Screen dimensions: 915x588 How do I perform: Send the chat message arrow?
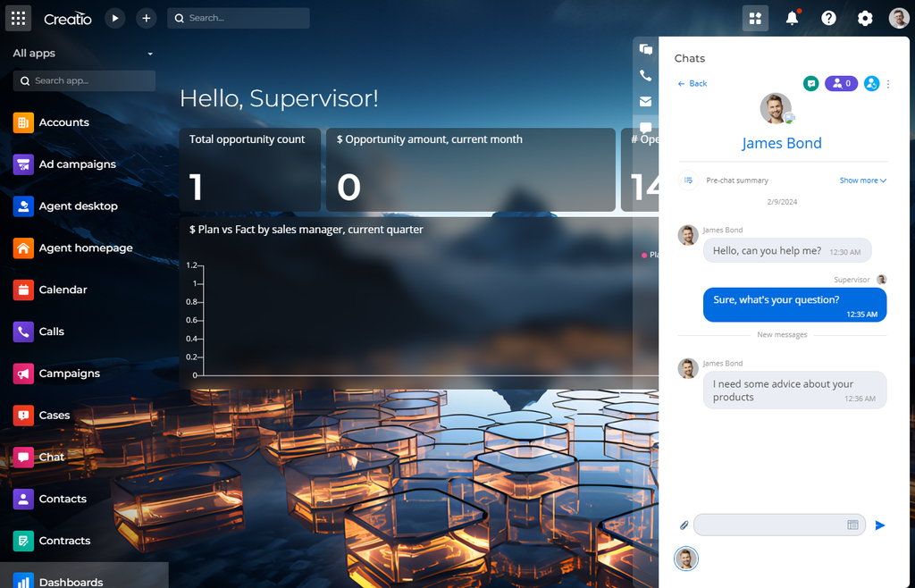(x=880, y=525)
